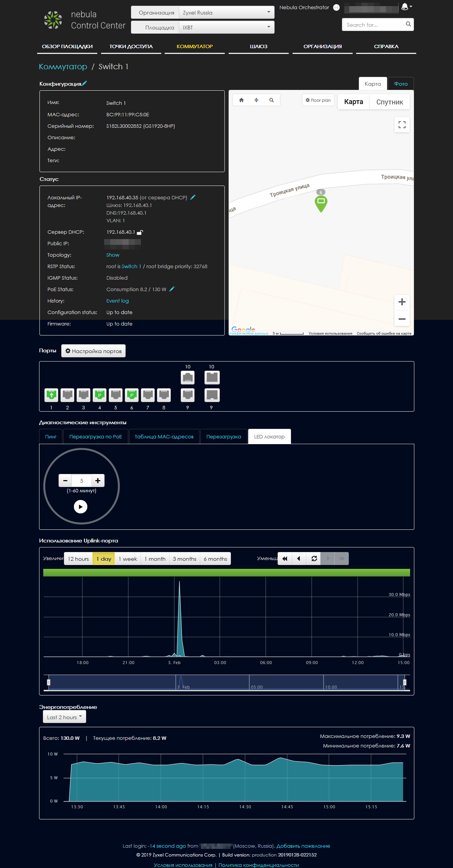The height and width of the screenshot is (868, 453).
Task: Select port 2 icon
Action: (x=67, y=395)
